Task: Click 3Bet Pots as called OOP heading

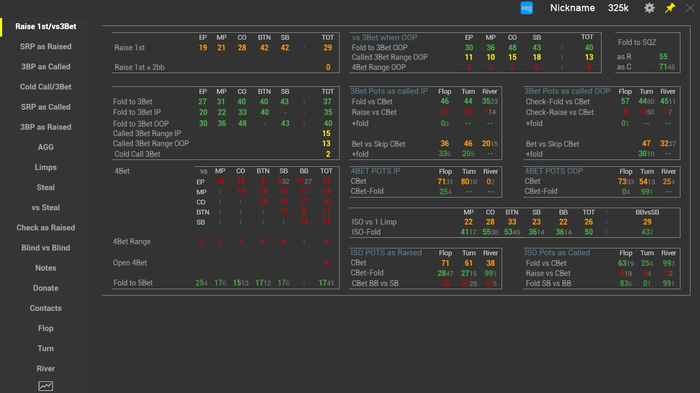Action: pos(567,91)
